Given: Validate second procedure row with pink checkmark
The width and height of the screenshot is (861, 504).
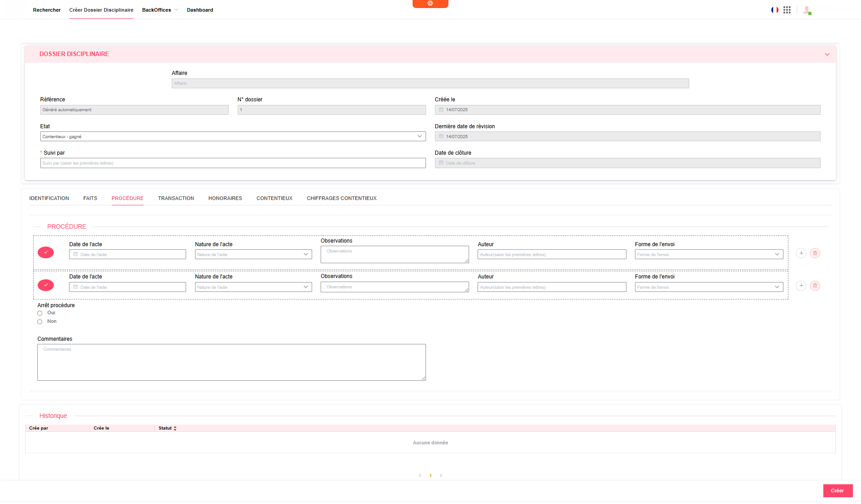Looking at the screenshot, I should tap(46, 285).
